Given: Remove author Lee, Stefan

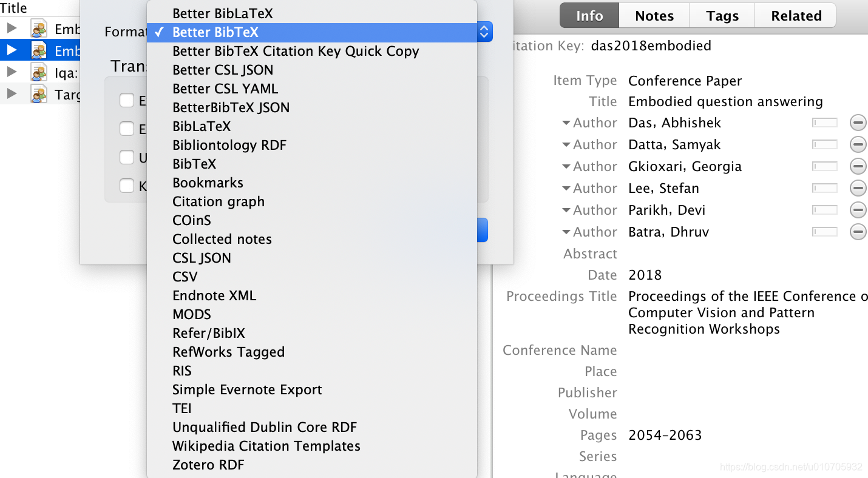Looking at the screenshot, I should [858, 188].
